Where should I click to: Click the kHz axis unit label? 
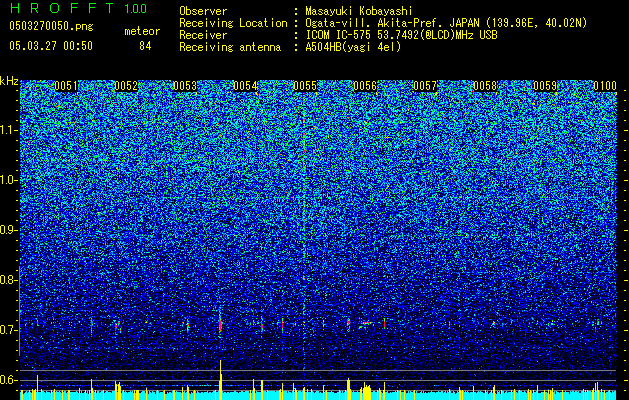pos(9,81)
